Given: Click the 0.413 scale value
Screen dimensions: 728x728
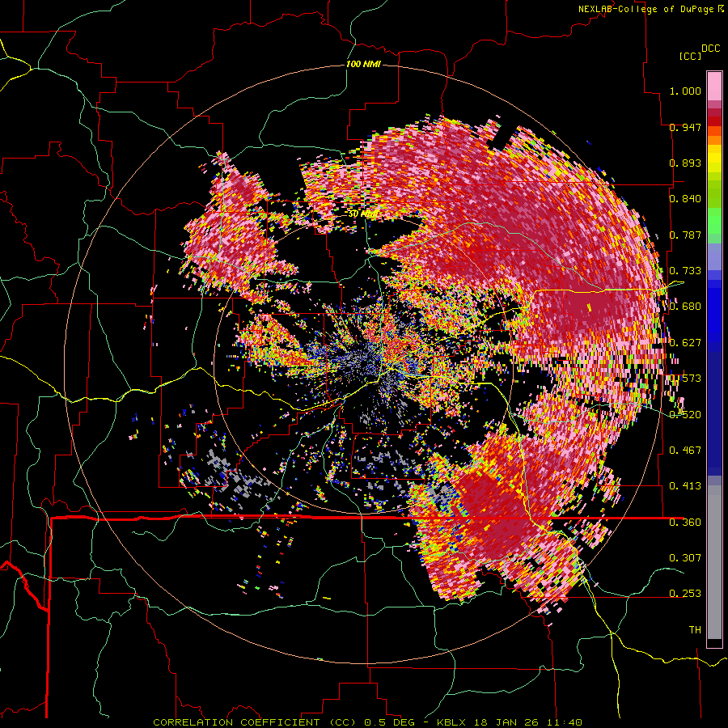Looking at the screenshot, I should pyautogui.click(x=685, y=485).
